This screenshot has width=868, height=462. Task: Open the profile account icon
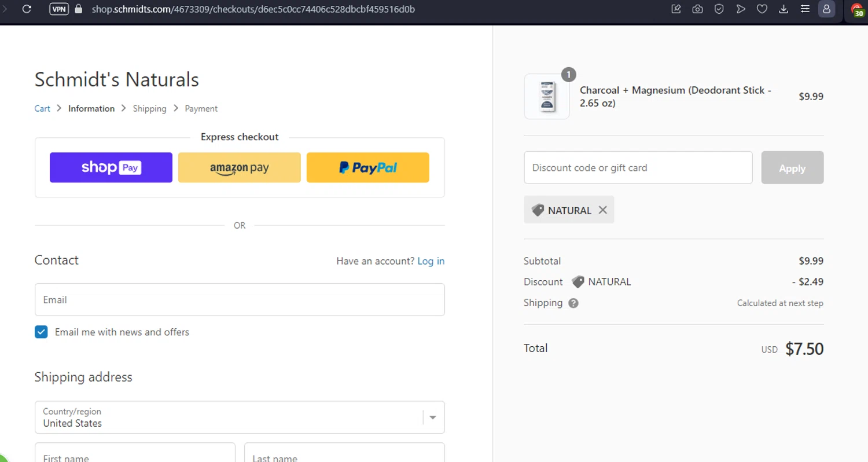[826, 9]
